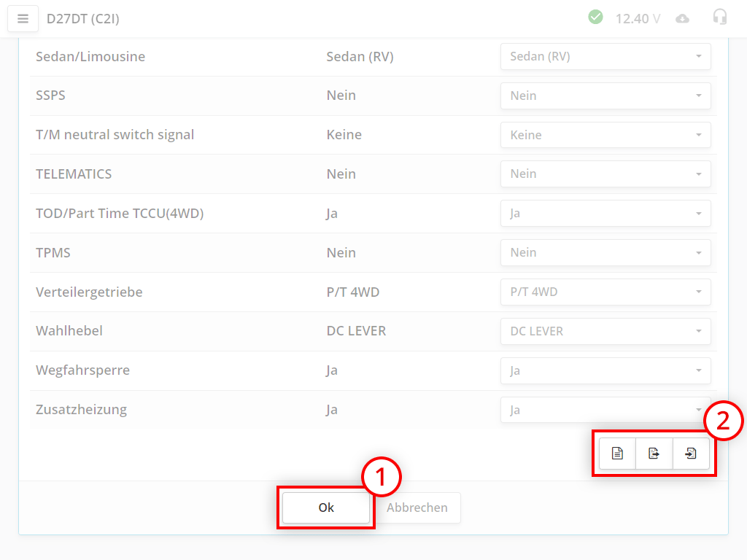747x560 pixels.
Task: Click the cloud download icon
Action: click(682, 19)
